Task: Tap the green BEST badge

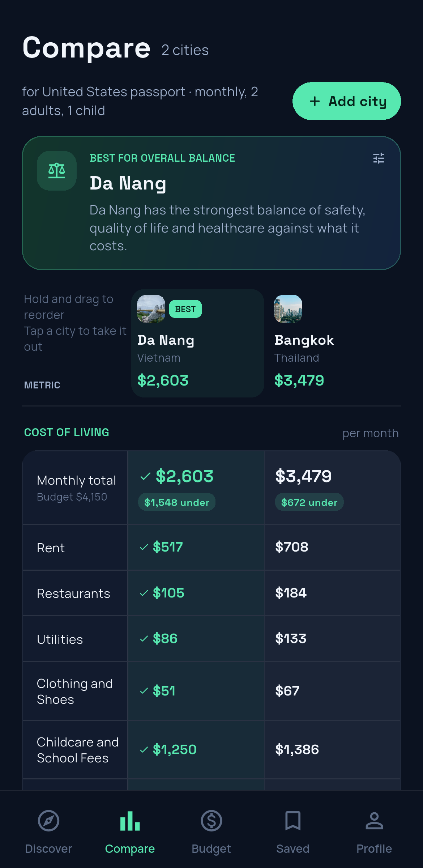Action: (185, 309)
